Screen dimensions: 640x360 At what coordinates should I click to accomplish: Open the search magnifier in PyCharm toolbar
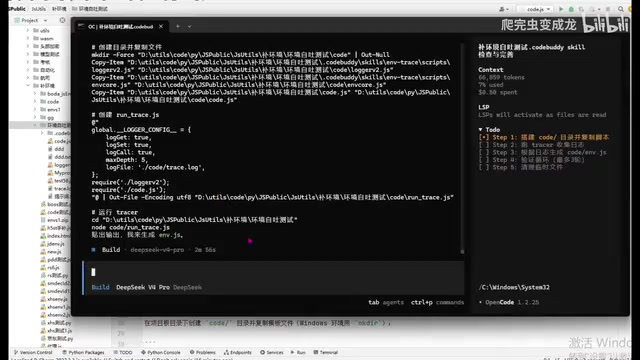tap(621, 9)
